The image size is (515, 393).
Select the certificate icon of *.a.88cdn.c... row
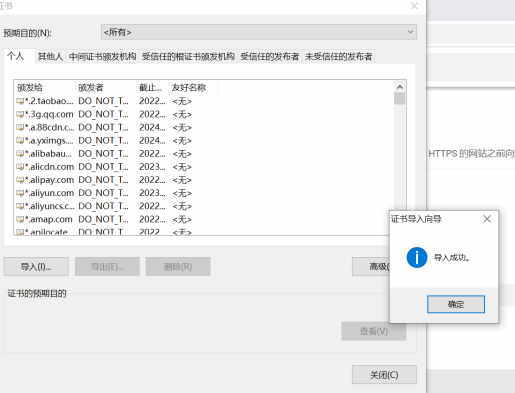click(x=20, y=127)
